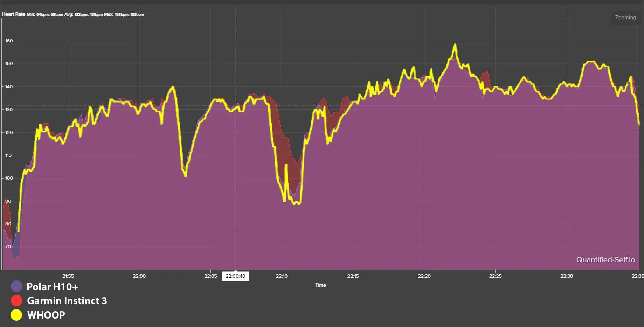The height and width of the screenshot is (327, 644).
Task: Toggle the Polar H10+ series label
Action: pos(53,287)
